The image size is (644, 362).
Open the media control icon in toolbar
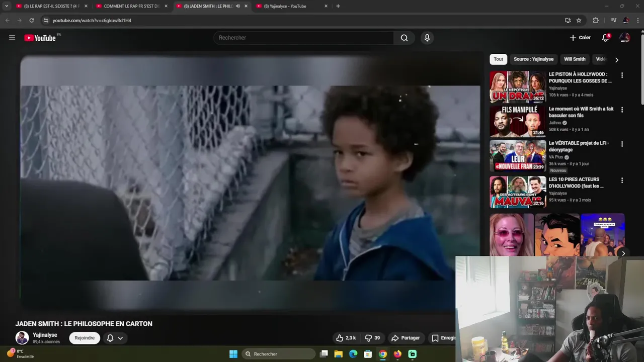613,20
